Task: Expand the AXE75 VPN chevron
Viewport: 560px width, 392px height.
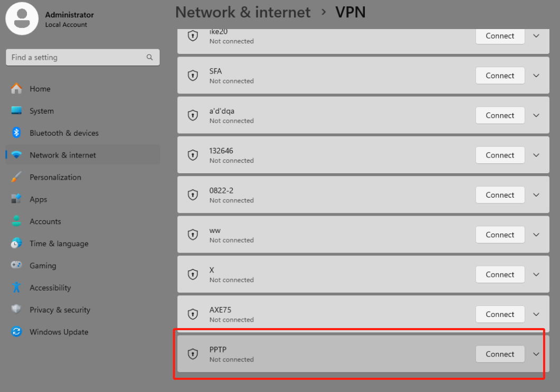Action: click(x=536, y=314)
